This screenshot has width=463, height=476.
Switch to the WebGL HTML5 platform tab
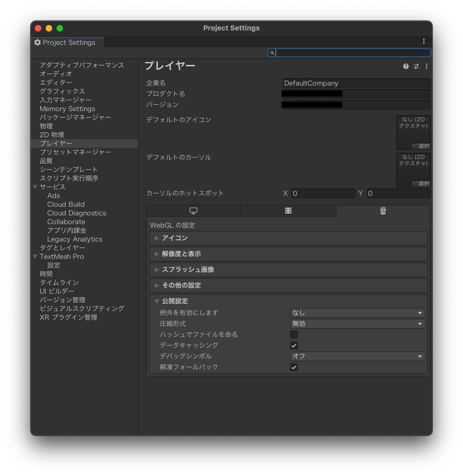[x=383, y=211]
